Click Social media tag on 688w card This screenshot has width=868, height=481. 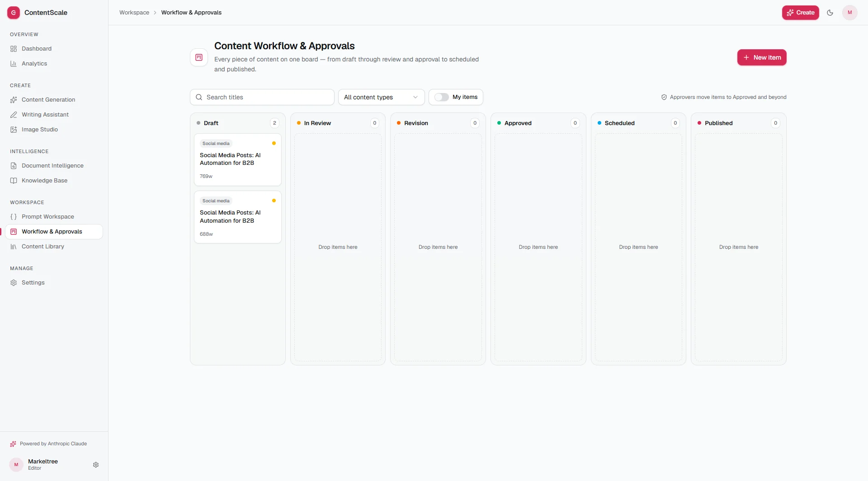point(216,201)
